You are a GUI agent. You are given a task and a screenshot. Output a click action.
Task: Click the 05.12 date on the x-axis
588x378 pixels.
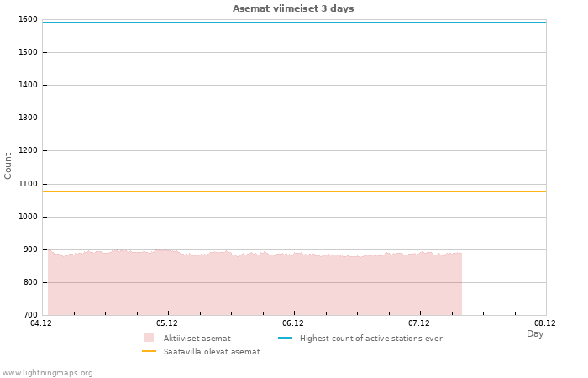(167, 323)
